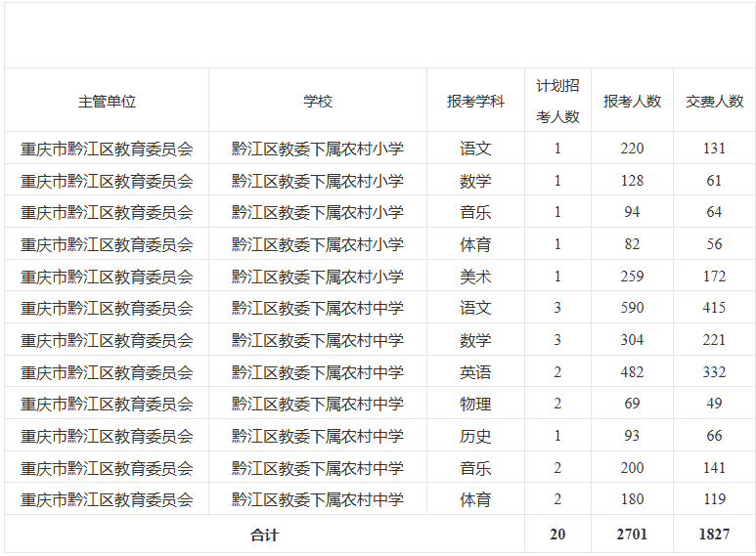The height and width of the screenshot is (556, 756).
Task: Select the 交费人数 column header
Action: 714,101
